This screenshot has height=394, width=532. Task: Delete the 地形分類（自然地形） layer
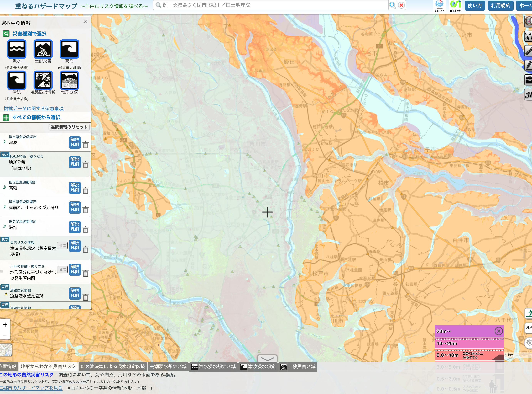(86, 165)
